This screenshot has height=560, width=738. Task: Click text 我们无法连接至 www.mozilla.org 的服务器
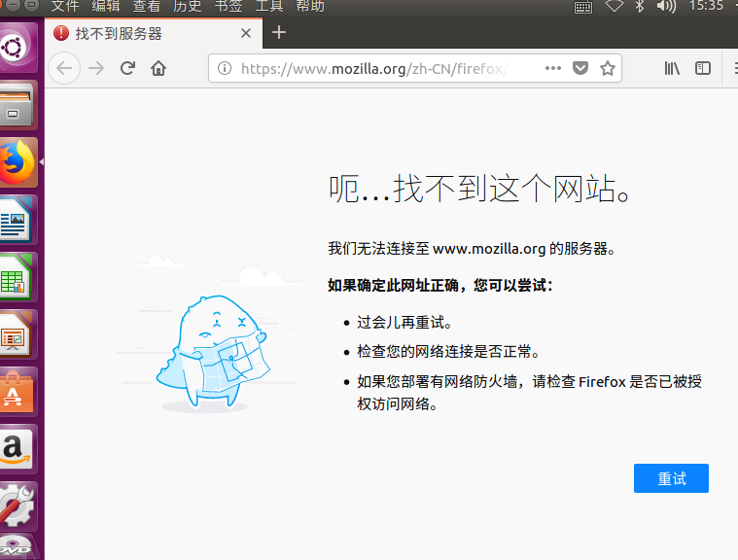[x=472, y=249]
